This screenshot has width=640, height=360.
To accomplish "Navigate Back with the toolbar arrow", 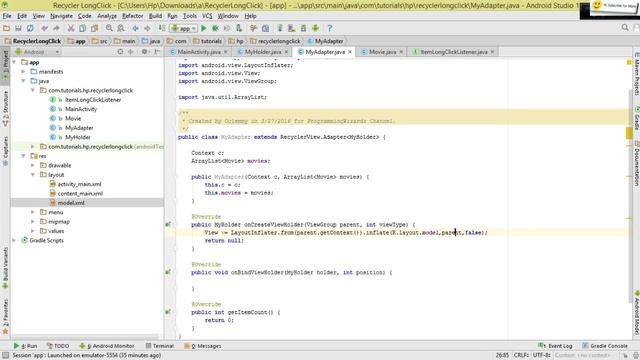I will coord(135,28).
